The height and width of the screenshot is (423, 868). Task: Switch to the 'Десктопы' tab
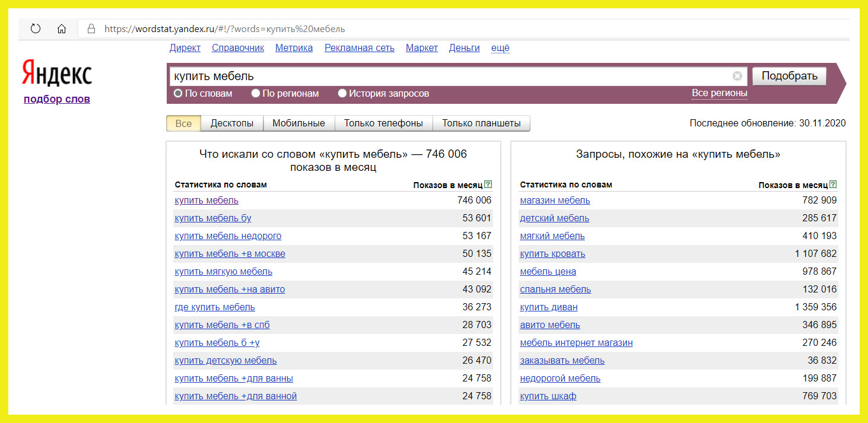232,123
